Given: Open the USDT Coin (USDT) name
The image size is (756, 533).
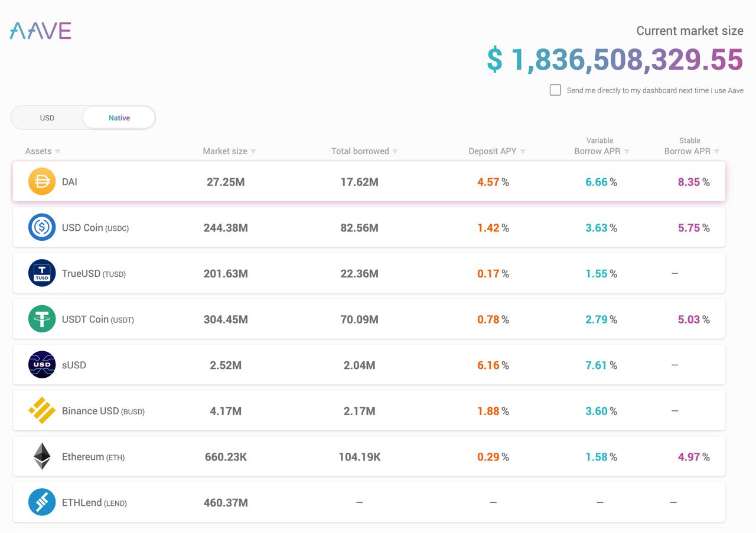Looking at the screenshot, I should (x=98, y=319).
